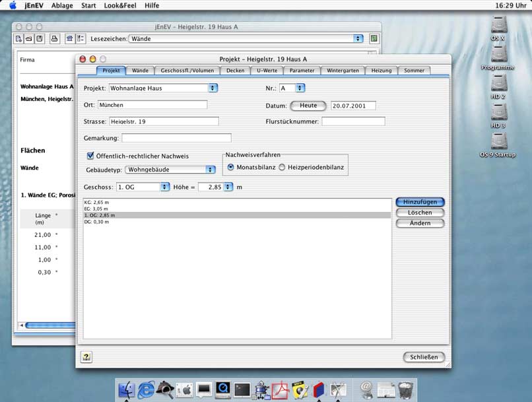This screenshot has height=402, width=532.
Task: Click the open folder toolbar icon
Action: coord(30,39)
